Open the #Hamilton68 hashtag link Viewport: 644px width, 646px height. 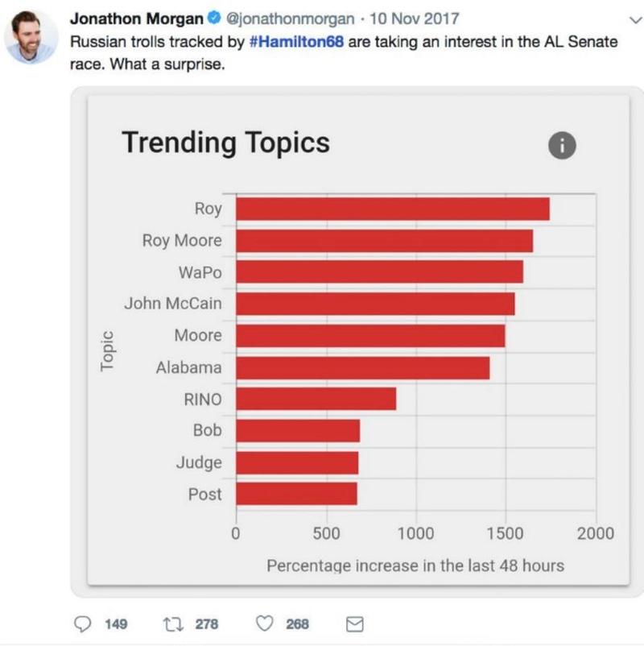[x=296, y=42]
